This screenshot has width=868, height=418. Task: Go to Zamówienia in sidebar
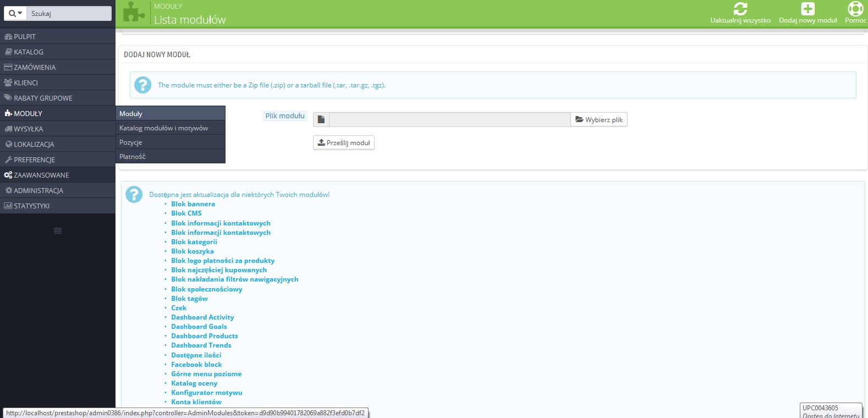tap(58, 67)
